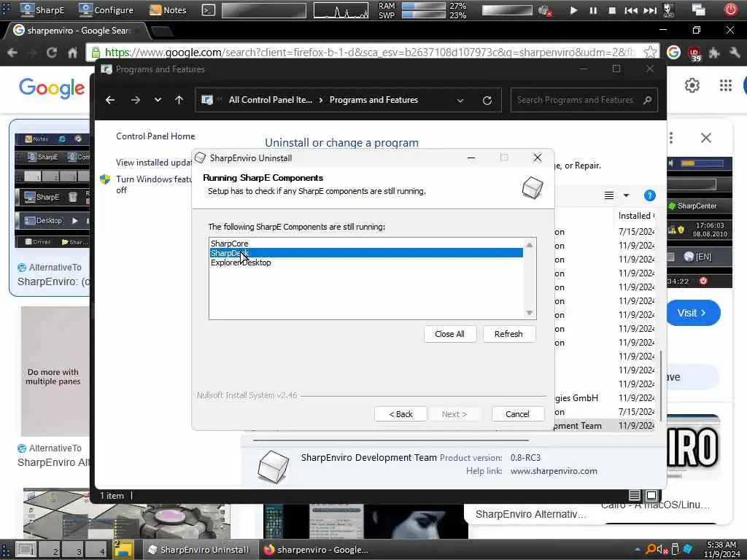Screen dimensions: 747x560
Task: Click the Next track control in SharpBar
Action: click(x=650, y=10)
